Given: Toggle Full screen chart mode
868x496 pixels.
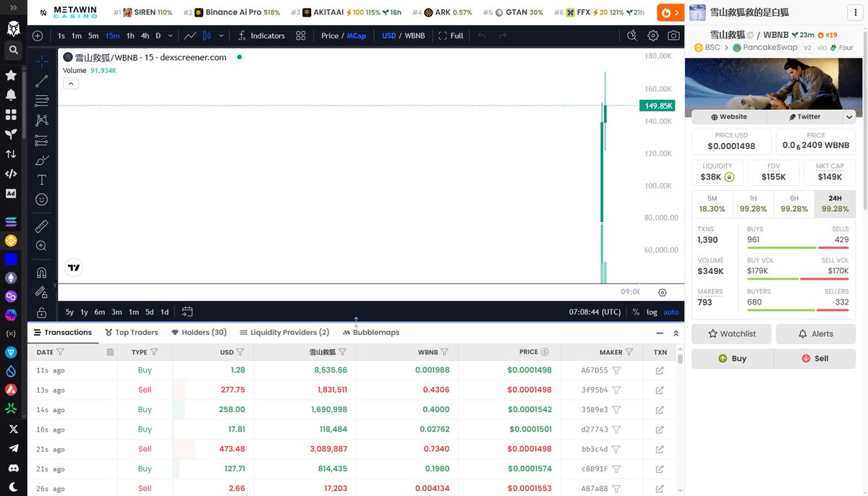Looking at the screenshot, I should click(451, 35).
